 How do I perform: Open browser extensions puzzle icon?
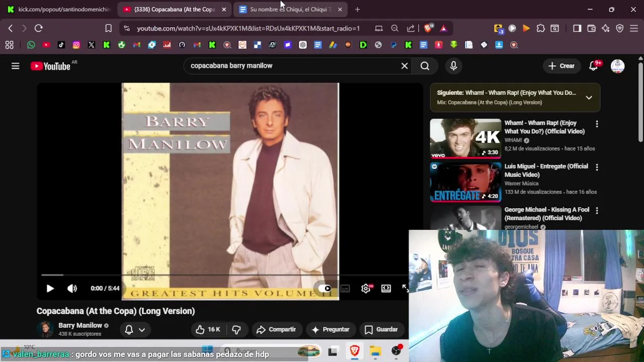[x=540, y=28]
